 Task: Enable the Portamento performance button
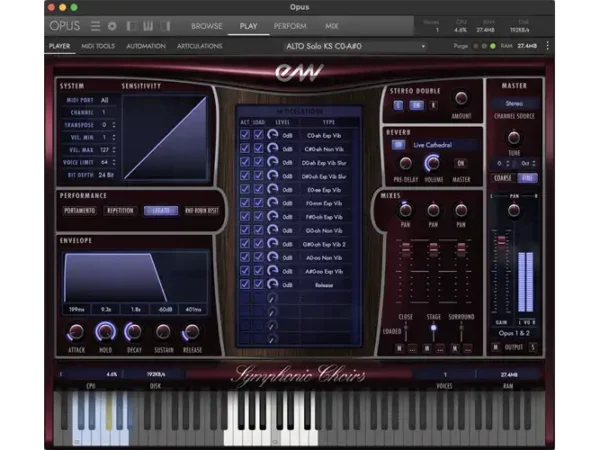pos(80,210)
